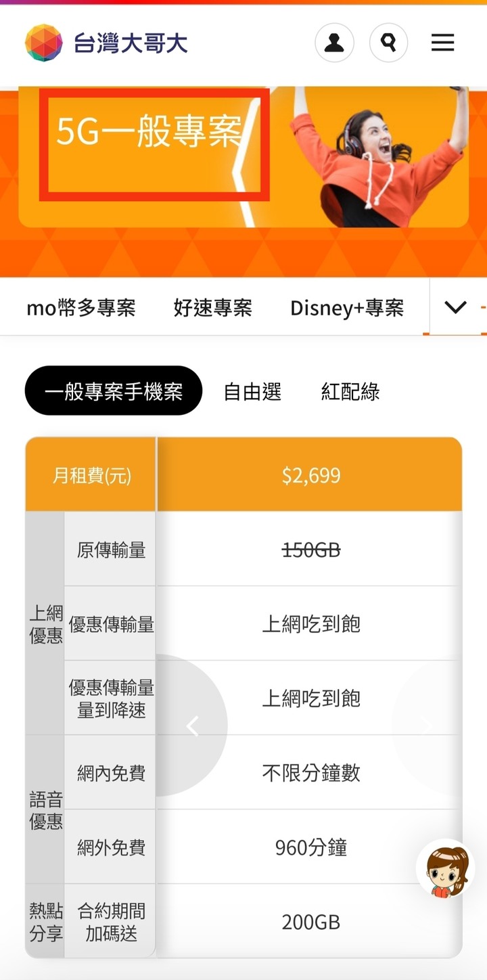Click the 台灣大哥大 brand text

[x=131, y=43]
